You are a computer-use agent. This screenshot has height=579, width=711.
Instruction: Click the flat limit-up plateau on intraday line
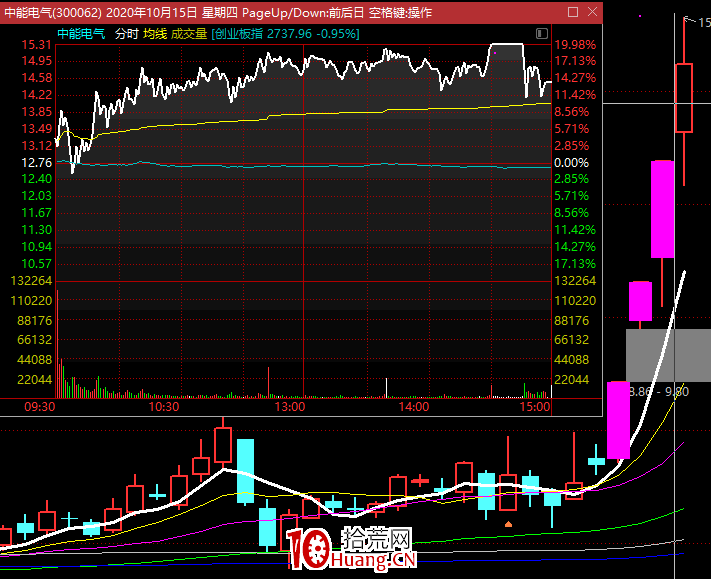pos(507,46)
